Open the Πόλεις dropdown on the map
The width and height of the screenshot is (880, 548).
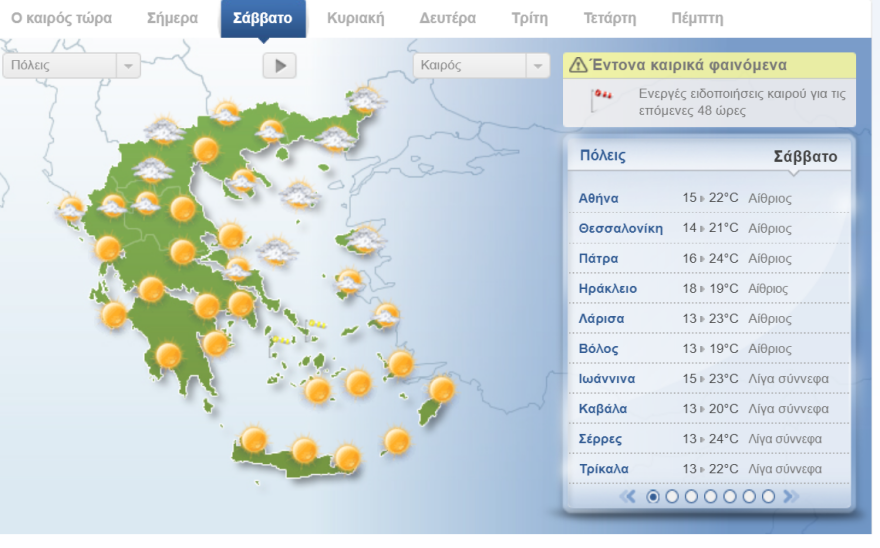pos(72,66)
